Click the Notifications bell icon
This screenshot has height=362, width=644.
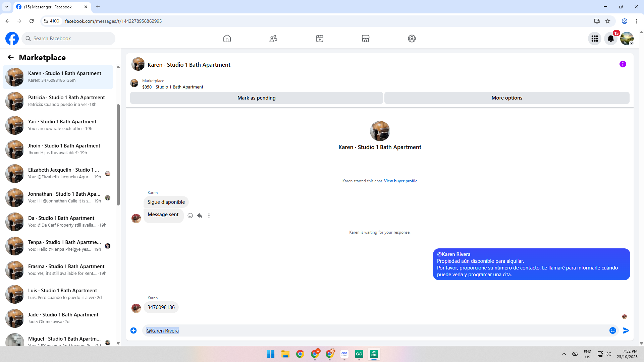611,39
